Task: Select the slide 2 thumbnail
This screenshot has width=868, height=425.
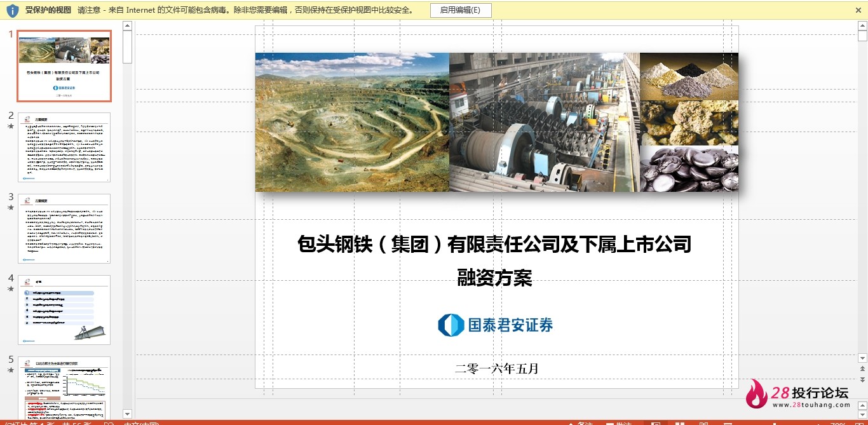Action: pos(64,147)
